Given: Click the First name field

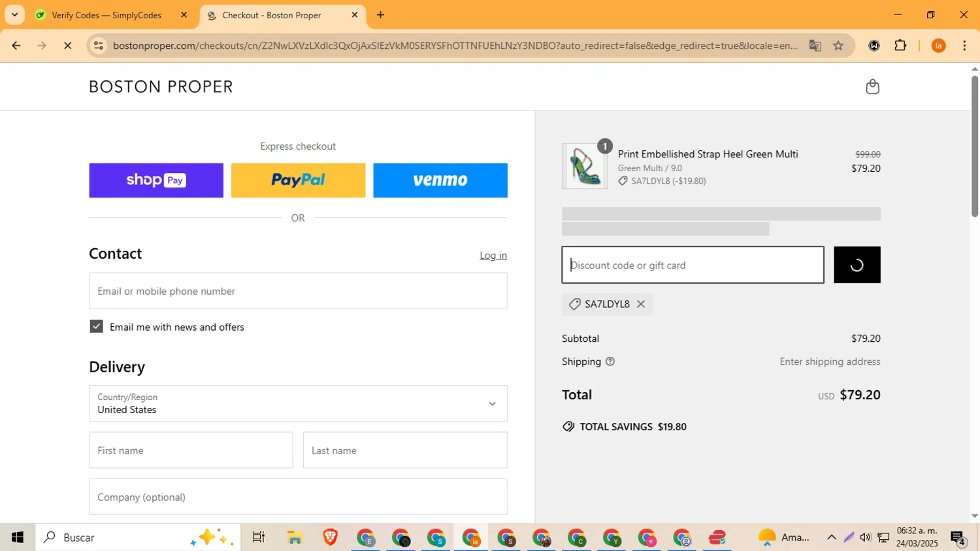Looking at the screenshot, I should 191,450.
